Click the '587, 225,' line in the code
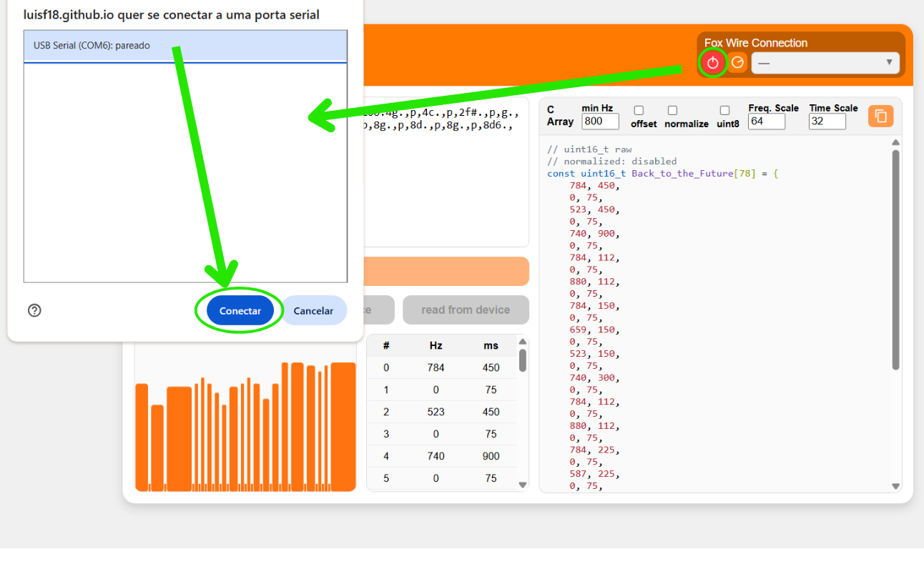This screenshot has width=924, height=569. pos(595,474)
